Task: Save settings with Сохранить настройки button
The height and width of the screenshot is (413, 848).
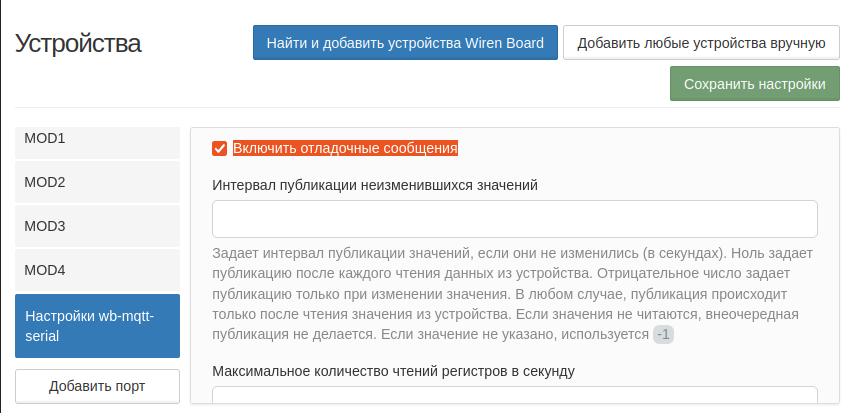Action: [754, 84]
